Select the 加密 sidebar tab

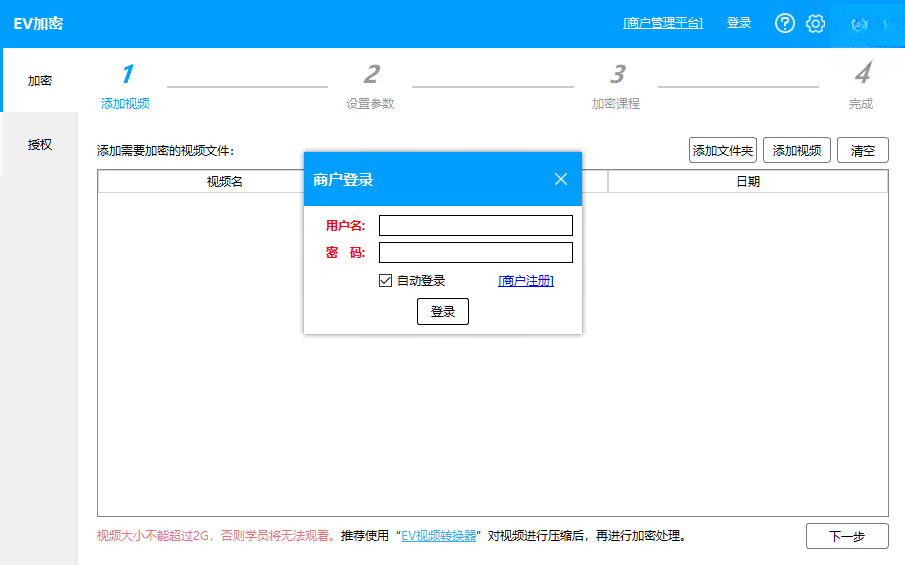(x=40, y=80)
